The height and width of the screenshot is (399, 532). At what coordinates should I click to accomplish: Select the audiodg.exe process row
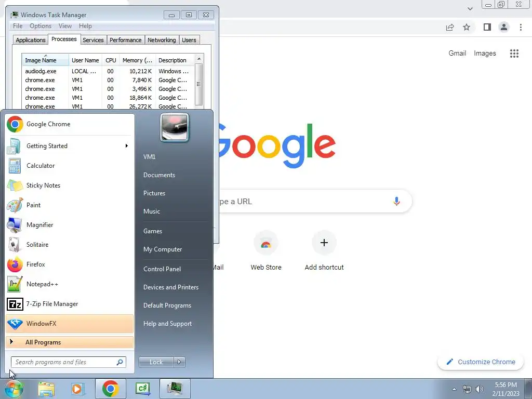[108, 71]
